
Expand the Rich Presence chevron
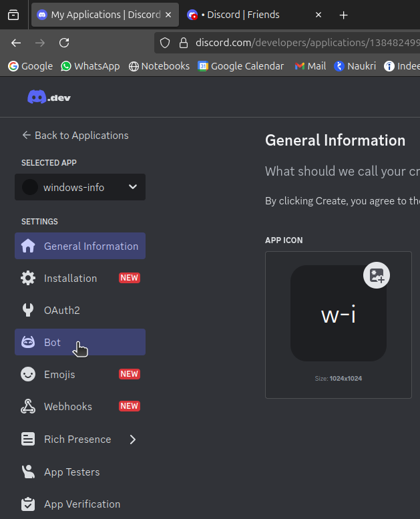[x=133, y=440]
